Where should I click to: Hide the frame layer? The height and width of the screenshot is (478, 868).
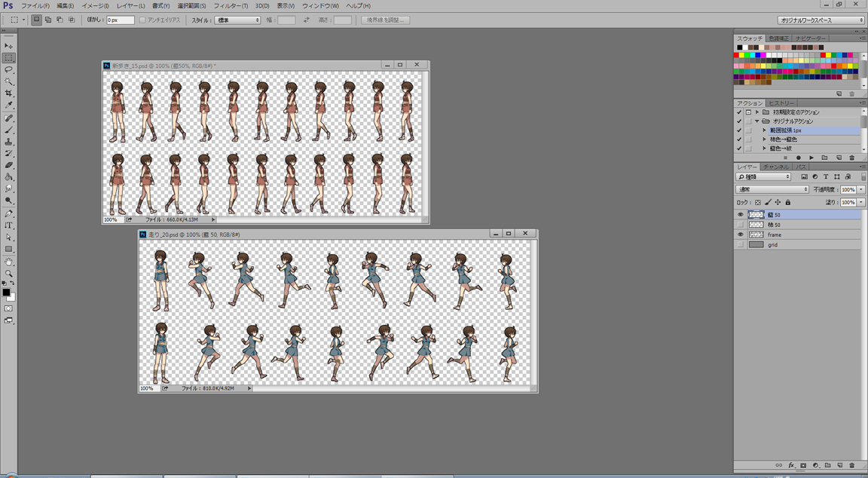740,234
